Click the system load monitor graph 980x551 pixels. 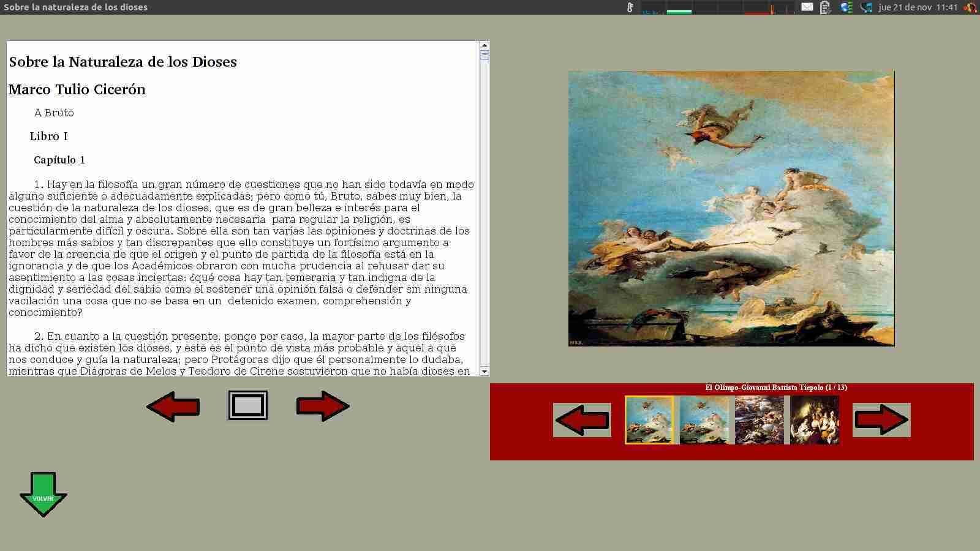click(x=718, y=7)
